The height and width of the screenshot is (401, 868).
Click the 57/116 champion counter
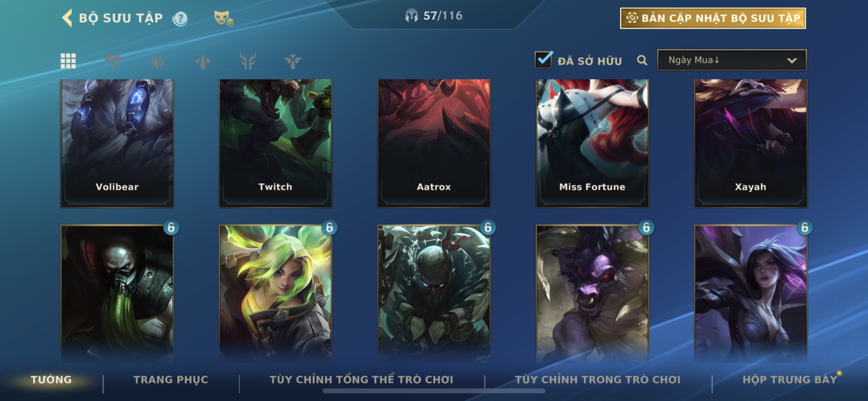pos(434,15)
